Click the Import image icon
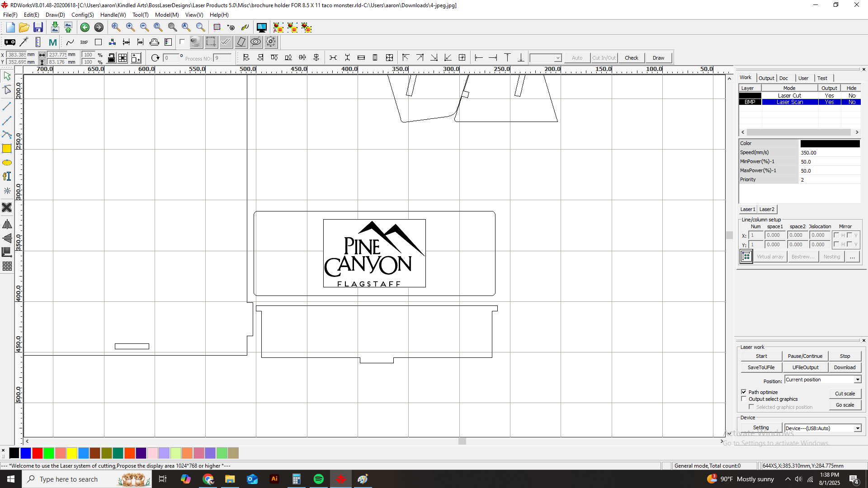 pos(55,28)
